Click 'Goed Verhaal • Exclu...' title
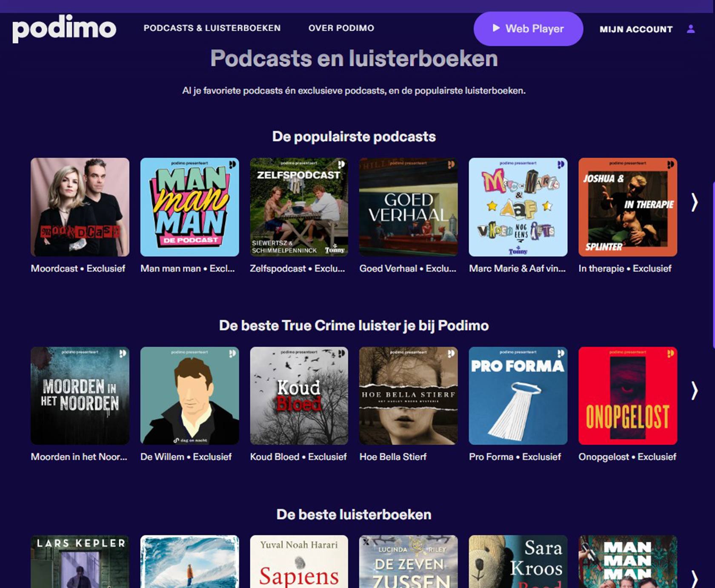Viewport: 715px width, 588px height. (408, 268)
